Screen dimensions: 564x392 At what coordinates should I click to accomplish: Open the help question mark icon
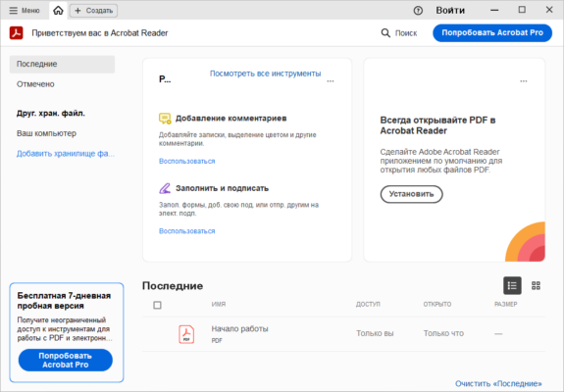tap(418, 11)
